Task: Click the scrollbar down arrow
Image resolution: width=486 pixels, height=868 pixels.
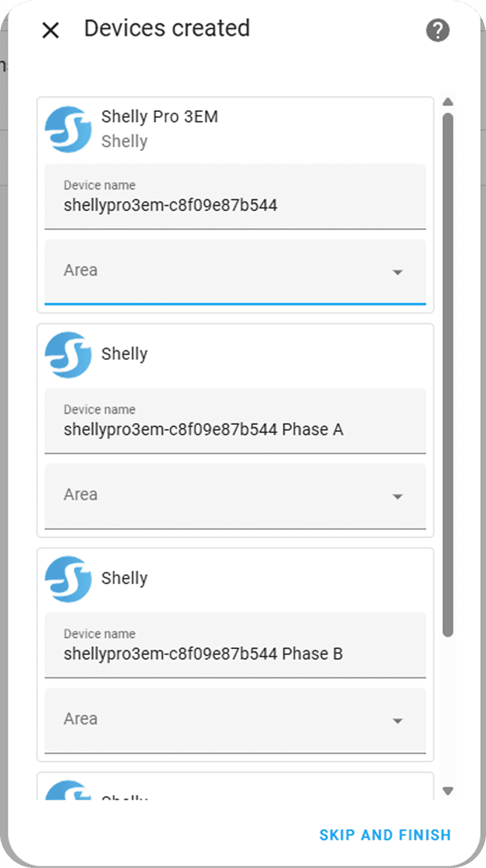Action: (448, 791)
